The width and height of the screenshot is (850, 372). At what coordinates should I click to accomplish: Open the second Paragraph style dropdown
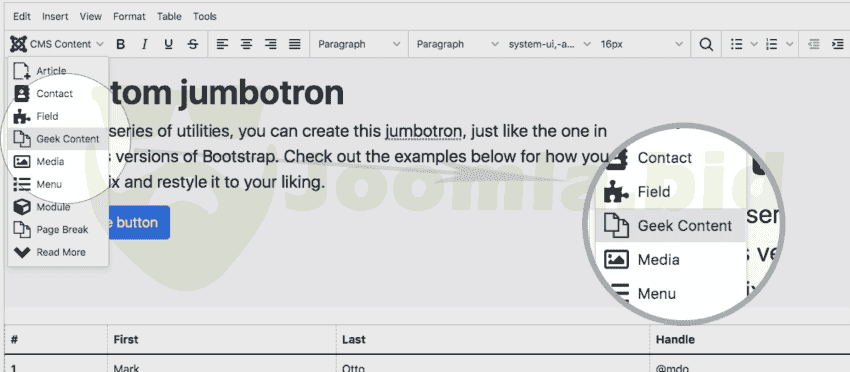(x=457, y=44)
